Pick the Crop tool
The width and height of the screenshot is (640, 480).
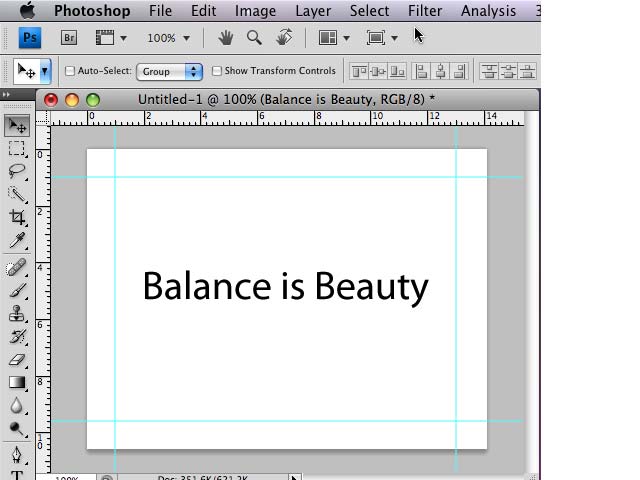[17, 217]
